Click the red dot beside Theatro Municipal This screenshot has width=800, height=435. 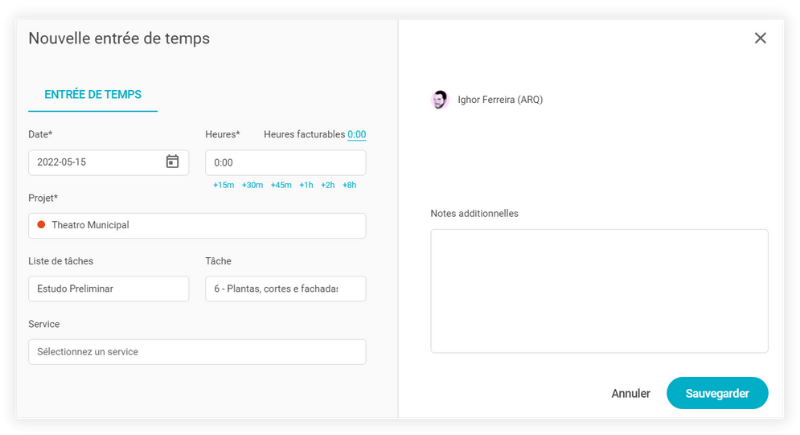[x=41, y=225]
